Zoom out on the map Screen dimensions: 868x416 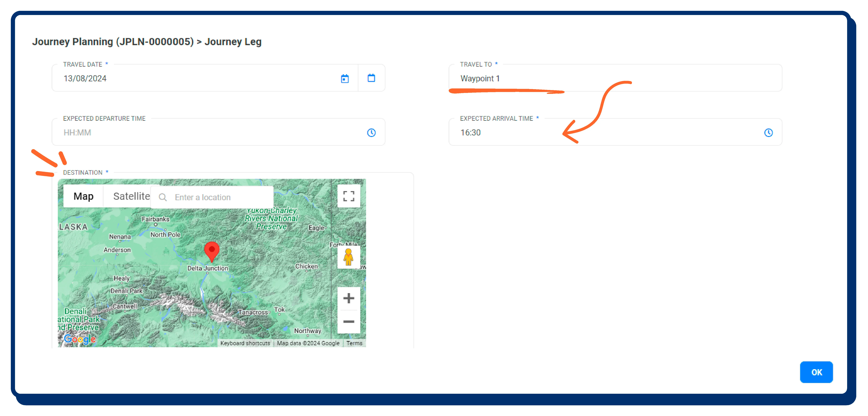[x=348, y=321]
